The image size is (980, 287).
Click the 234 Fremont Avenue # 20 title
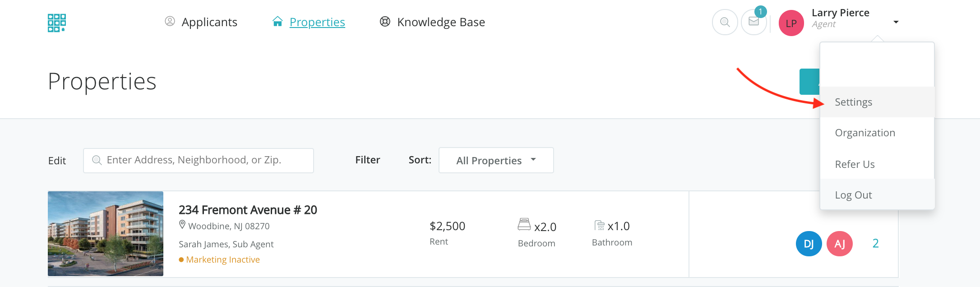(x=248, y=210)
